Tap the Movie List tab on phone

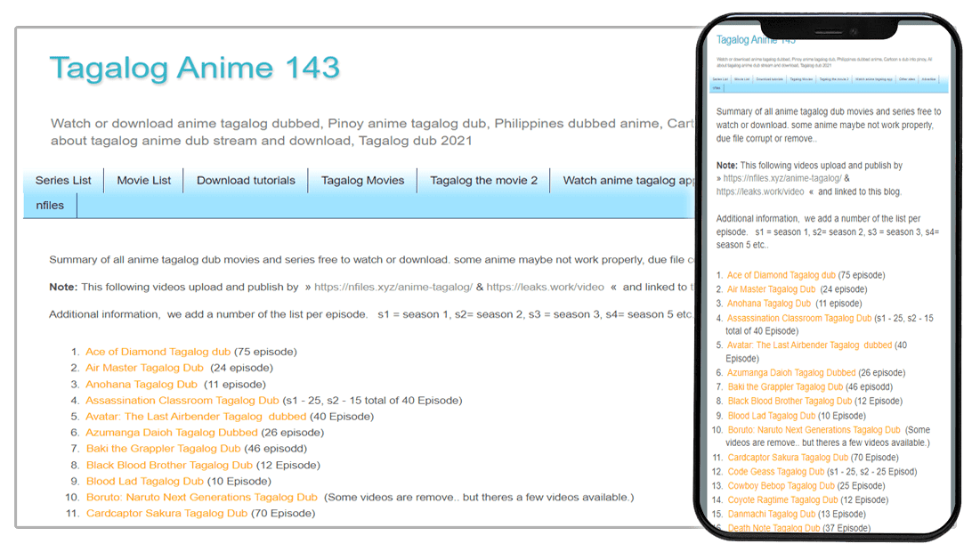click(741, 78)
